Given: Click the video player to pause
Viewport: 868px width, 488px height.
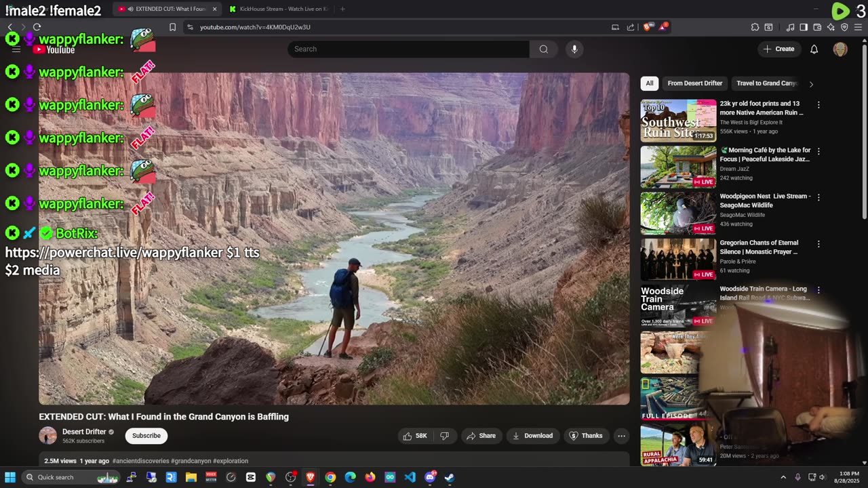Looking at the screenshot, I should click(334, 239).
